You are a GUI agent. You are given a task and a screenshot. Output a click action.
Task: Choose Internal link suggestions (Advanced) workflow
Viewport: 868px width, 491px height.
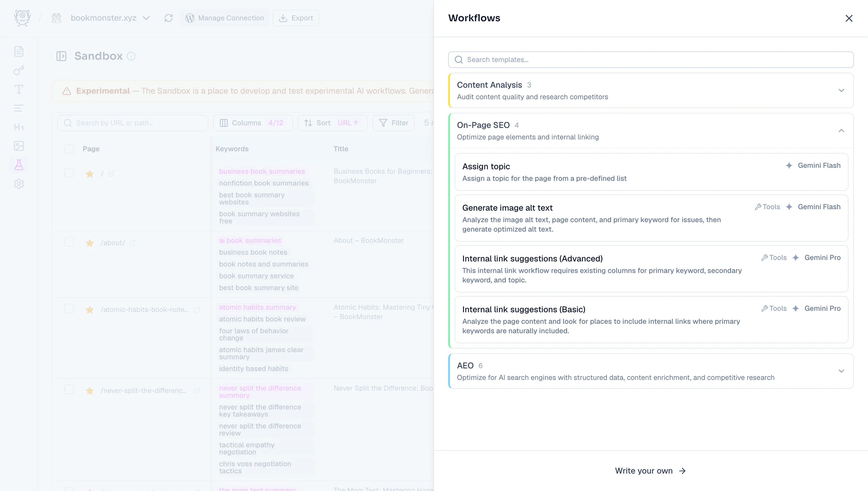651,269
